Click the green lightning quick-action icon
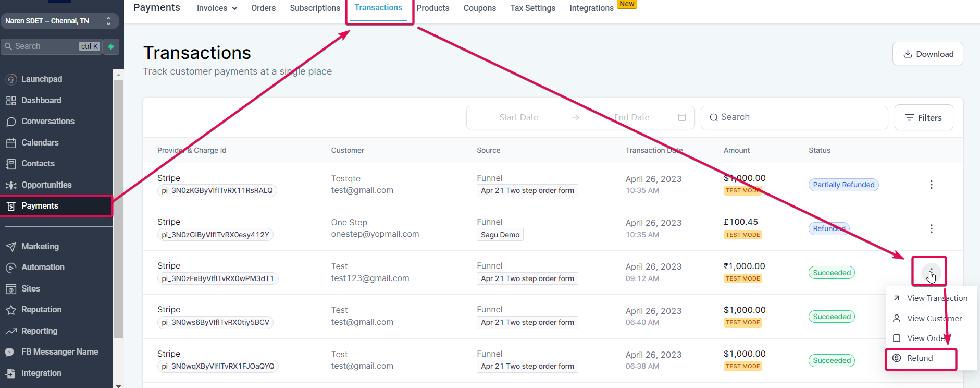980x388 pixels. 111,46
